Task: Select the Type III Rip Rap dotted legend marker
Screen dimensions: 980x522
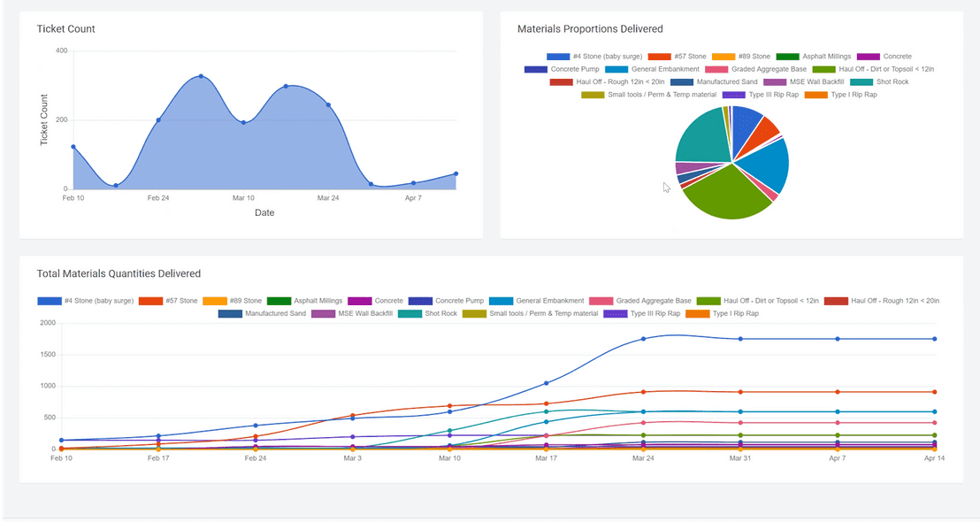Action: 612,312
